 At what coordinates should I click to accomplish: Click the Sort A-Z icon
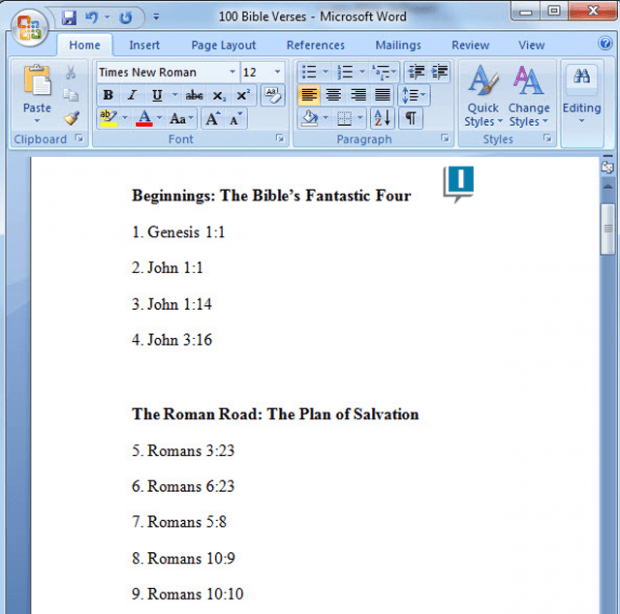(x=382, y=118)
